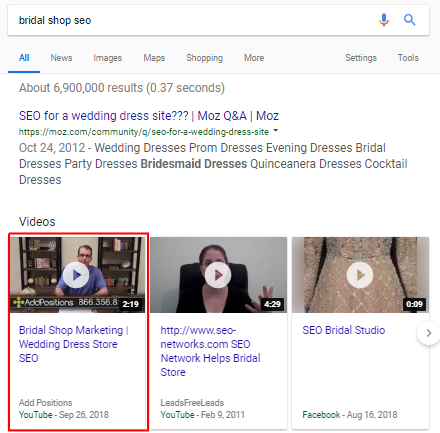Switch to the News tab
This screenshot has height=433, width=440.
tap(61, 58)
